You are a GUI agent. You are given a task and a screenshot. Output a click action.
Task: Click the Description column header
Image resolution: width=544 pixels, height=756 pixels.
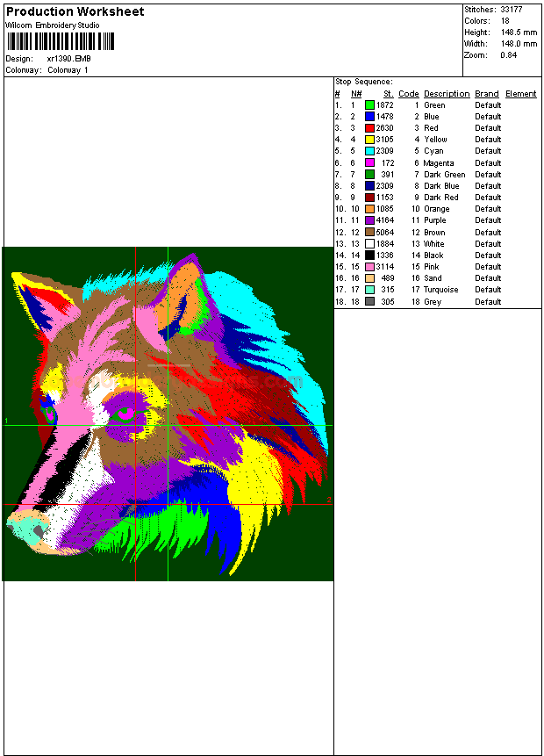pyautogui.click(x=447, y=94)
